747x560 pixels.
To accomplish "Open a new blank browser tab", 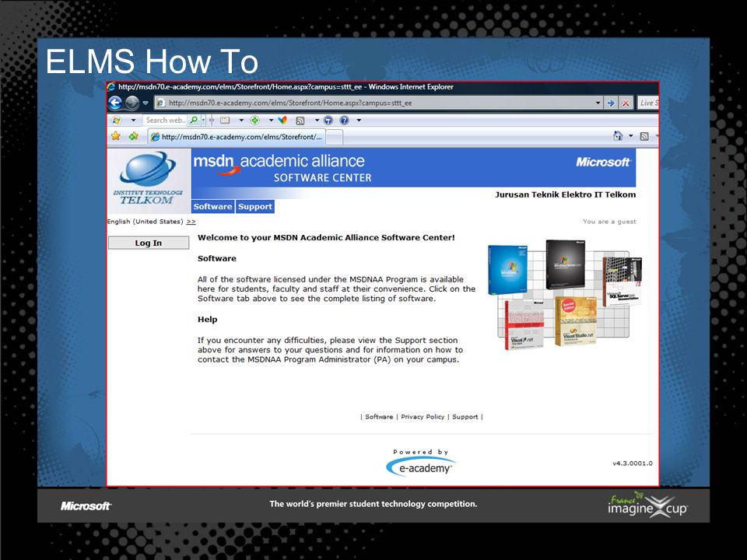I will 334,137.
